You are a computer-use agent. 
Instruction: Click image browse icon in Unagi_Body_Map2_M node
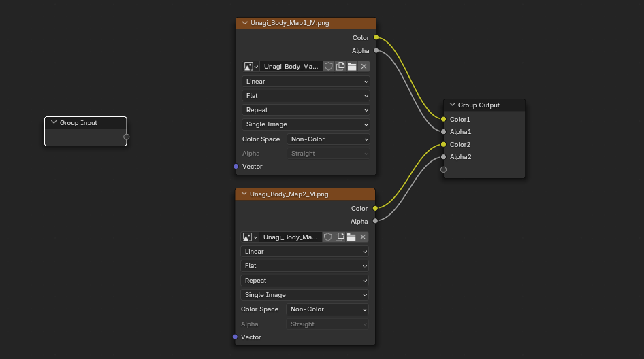(x=250, y=237)
